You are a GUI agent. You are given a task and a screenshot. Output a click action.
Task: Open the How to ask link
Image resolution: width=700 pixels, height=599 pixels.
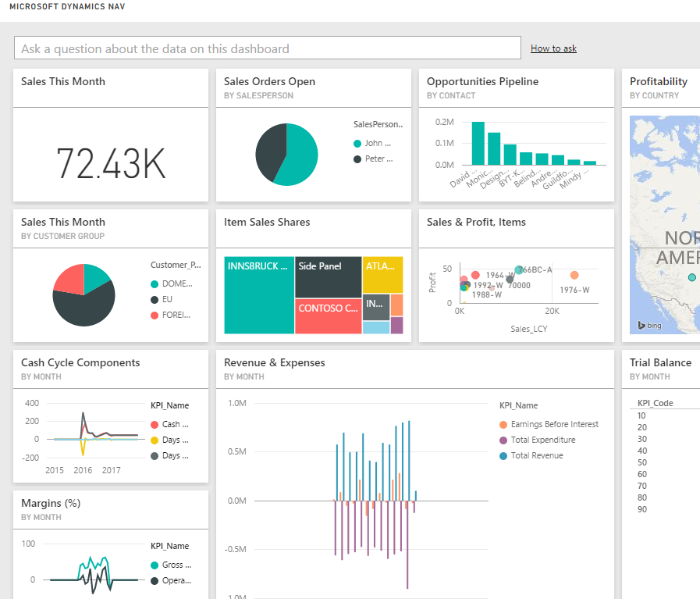553,48
